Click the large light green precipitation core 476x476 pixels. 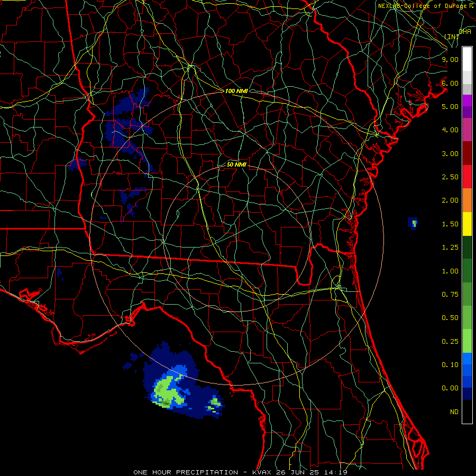pos(168,391)
